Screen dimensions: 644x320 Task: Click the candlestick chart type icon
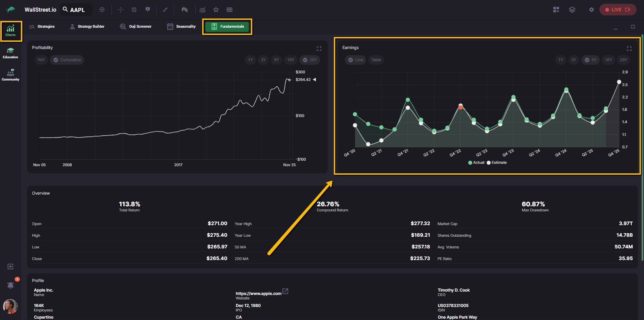point(184,10)
